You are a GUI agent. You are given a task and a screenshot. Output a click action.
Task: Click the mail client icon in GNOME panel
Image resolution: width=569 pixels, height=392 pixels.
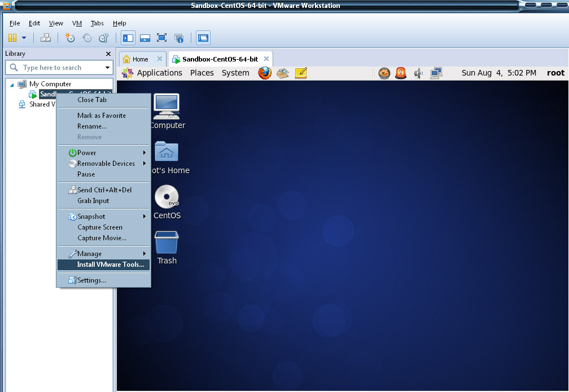283,73
